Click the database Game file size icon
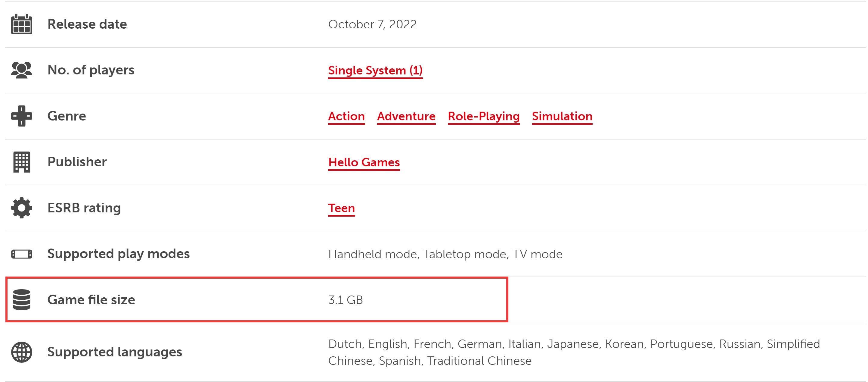 [22, 300]
